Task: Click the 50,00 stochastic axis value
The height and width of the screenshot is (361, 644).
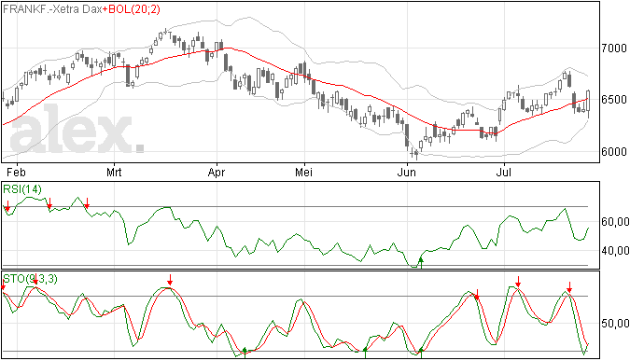Action: [615, 324]
